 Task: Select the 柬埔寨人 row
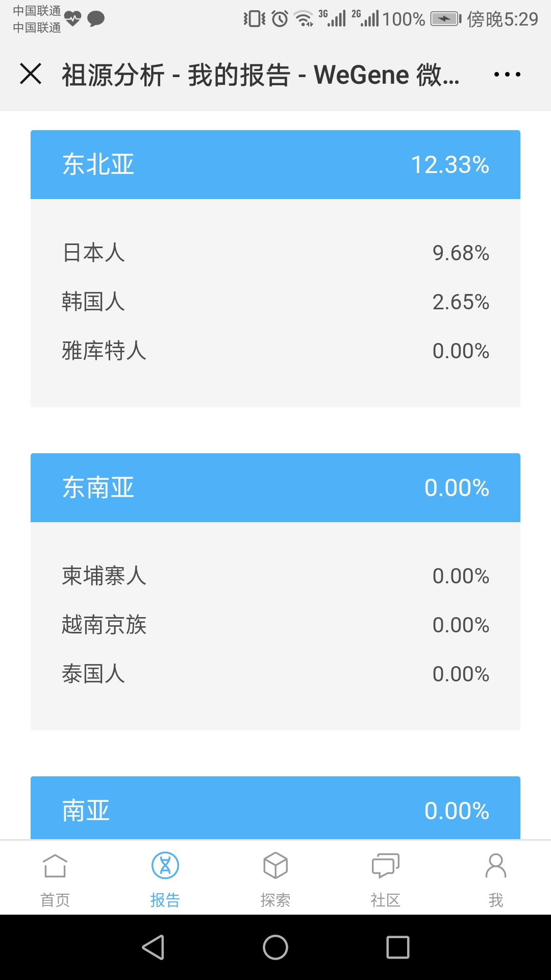pyautogui.click(x=275, y=576)
